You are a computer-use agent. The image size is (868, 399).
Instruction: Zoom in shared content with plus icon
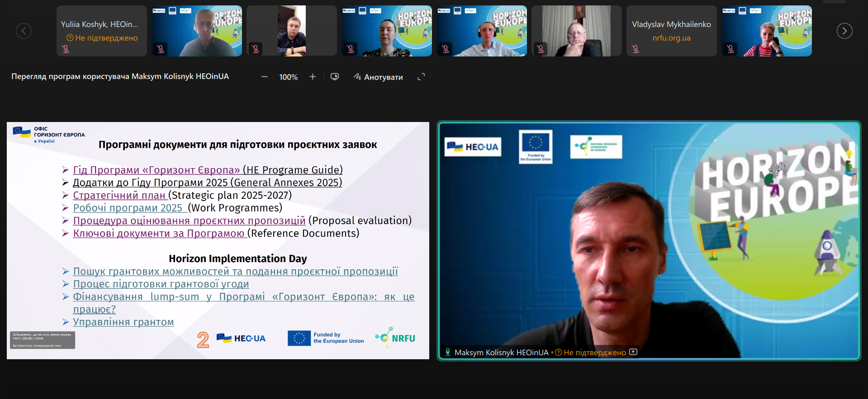click(313, 77)
